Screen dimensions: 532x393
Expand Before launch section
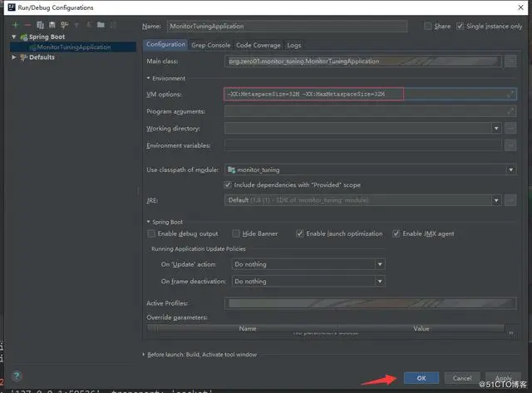tap(144, 354)
